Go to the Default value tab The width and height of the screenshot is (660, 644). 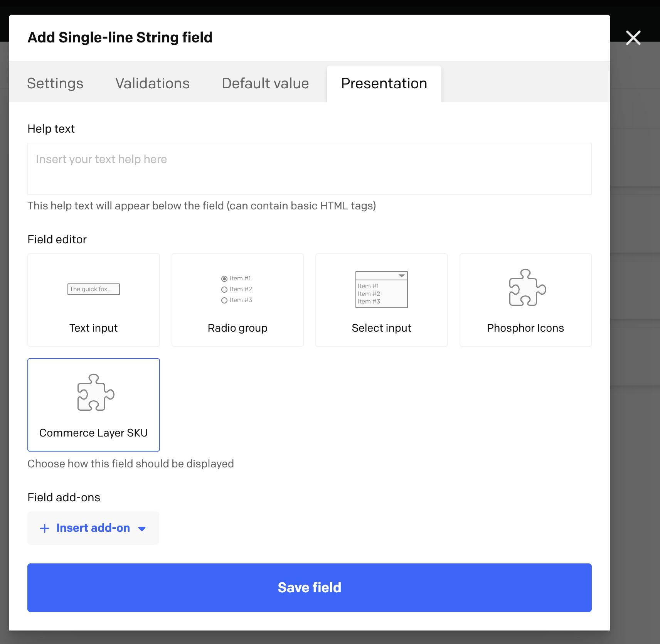(x=265, y=83)
